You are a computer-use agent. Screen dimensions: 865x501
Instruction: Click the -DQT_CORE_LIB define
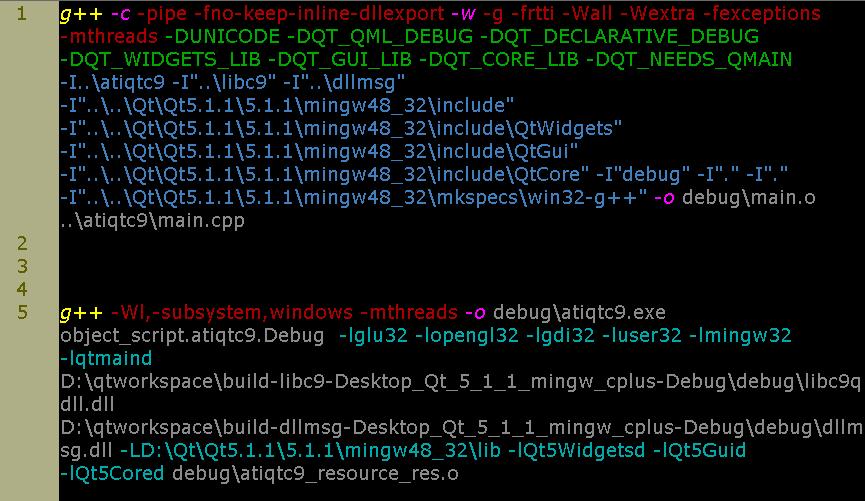tap(499, 60)
